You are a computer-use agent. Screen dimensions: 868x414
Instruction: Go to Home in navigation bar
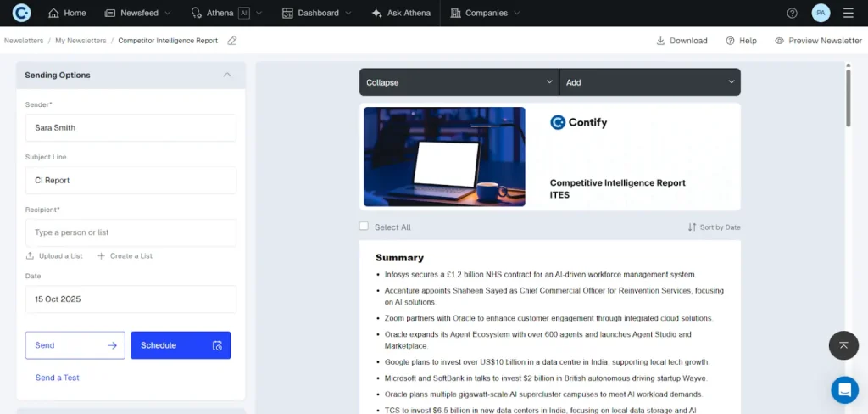pyautogui.click(x=67, y=13)
